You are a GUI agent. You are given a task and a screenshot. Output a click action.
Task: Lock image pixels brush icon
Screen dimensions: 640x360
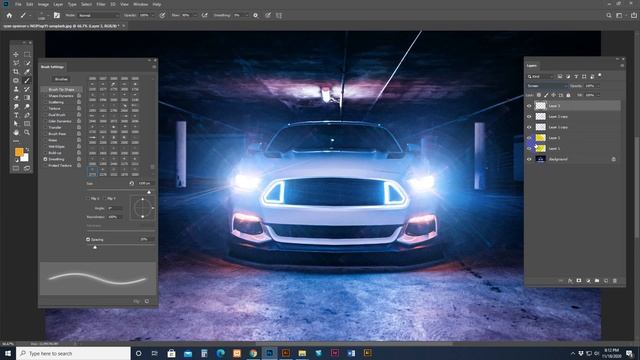pyautogui.click(x=546, y=95)
